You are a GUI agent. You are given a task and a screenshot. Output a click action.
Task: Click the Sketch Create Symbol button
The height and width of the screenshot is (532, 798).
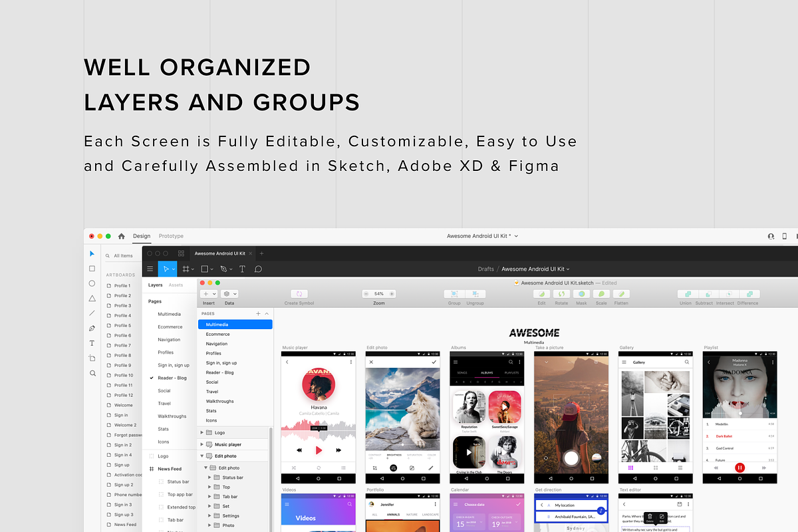coord(299,294)
